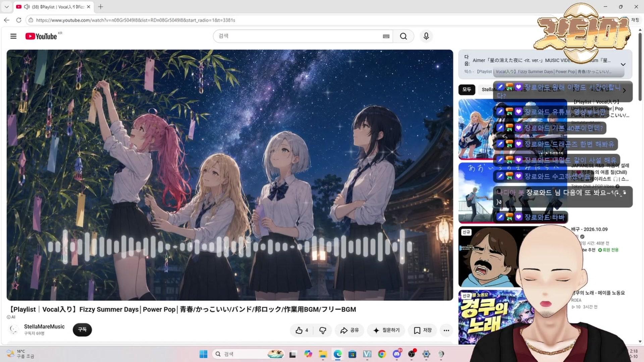Open the YouTube hamburger guide menu
This screenshot has width=644, height=362.
[13, 36]
